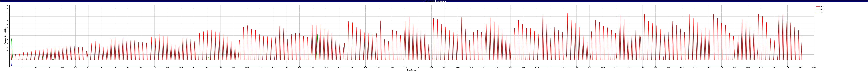
Task: Click the 25 tick on the y-axis
Action: click(x=8, y=47)
